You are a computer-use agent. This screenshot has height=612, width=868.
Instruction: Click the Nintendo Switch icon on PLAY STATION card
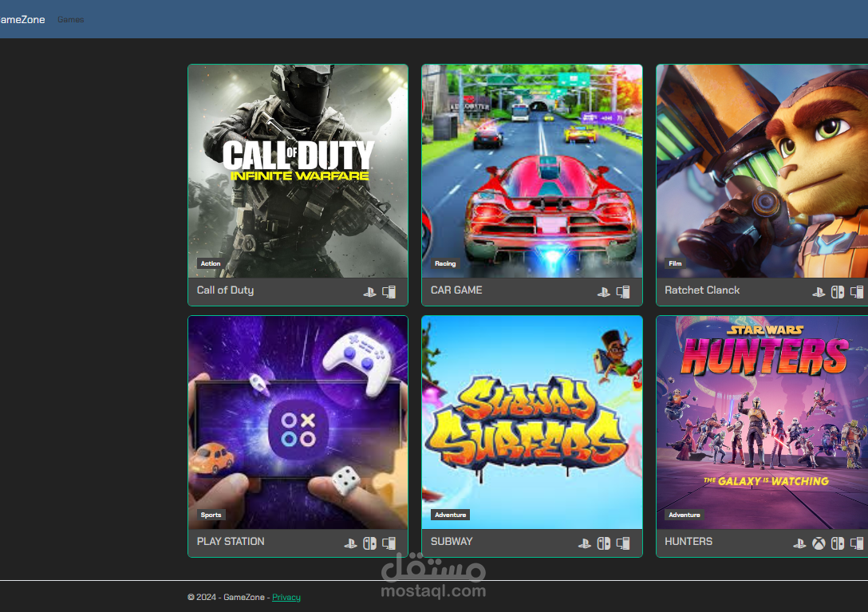click(x=370, y=543)
